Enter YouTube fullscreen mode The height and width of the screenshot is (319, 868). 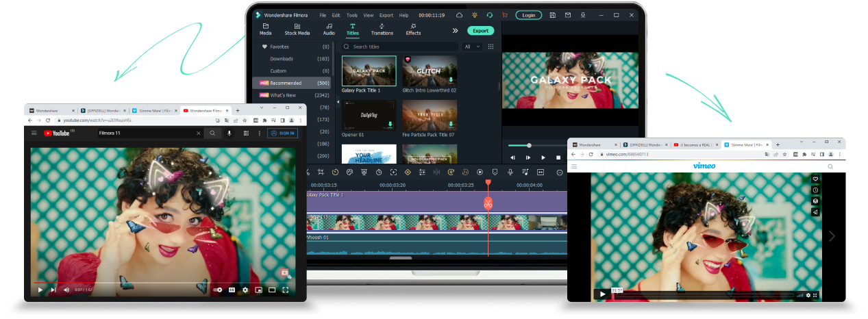pyautogui.click(x=285, y=290)
